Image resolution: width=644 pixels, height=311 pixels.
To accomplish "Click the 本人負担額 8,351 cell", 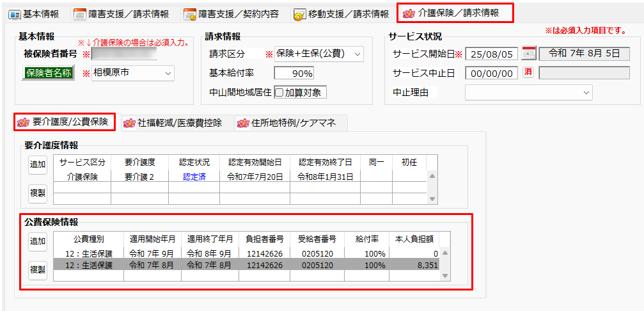I will 414,265.
